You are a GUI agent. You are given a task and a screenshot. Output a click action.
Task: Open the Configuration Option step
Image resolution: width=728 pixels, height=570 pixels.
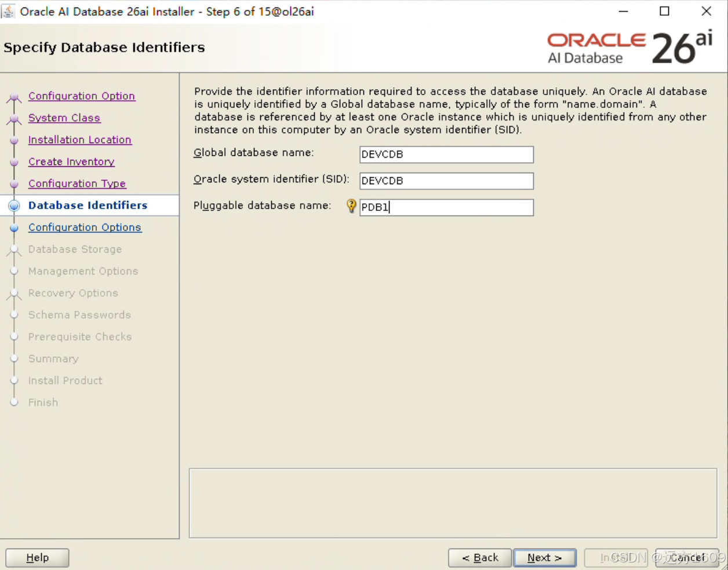pyautogui.click(x=82, y=96)
